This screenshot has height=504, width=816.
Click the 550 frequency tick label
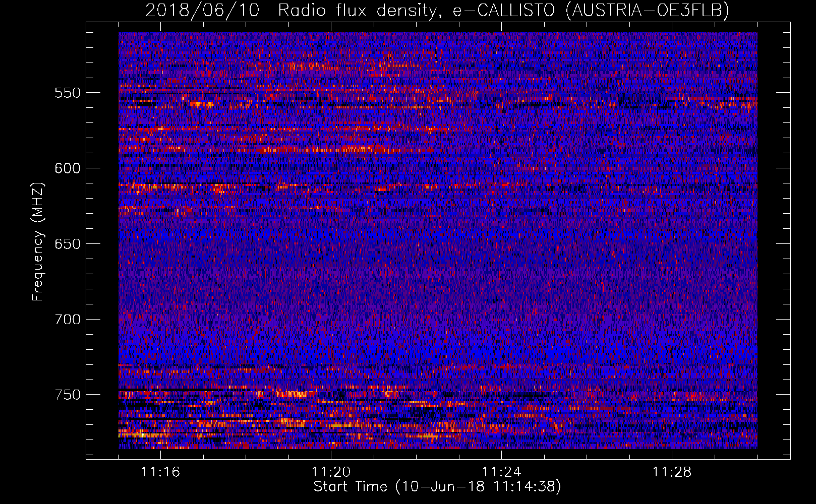tap(68, 93)
